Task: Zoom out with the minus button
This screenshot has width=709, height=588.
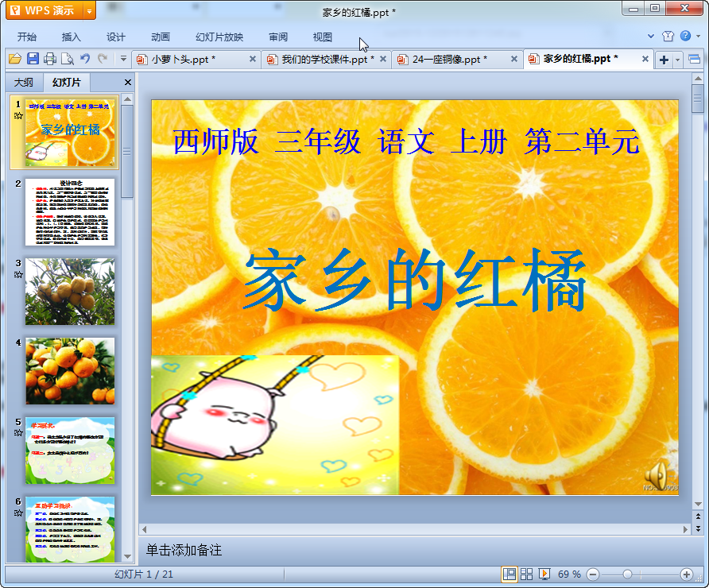Action: pyautogui.click(x=593, y=574)
